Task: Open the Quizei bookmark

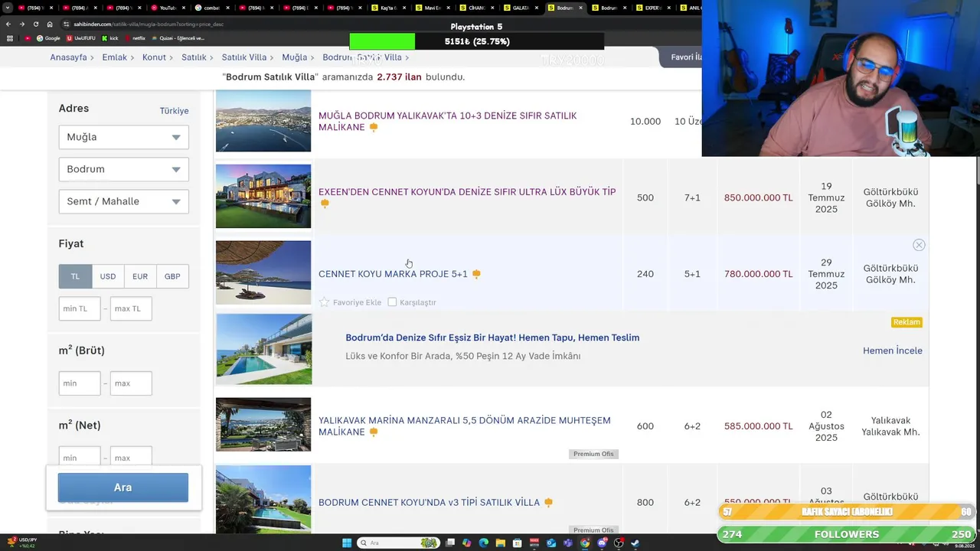Action: point(178,38)
